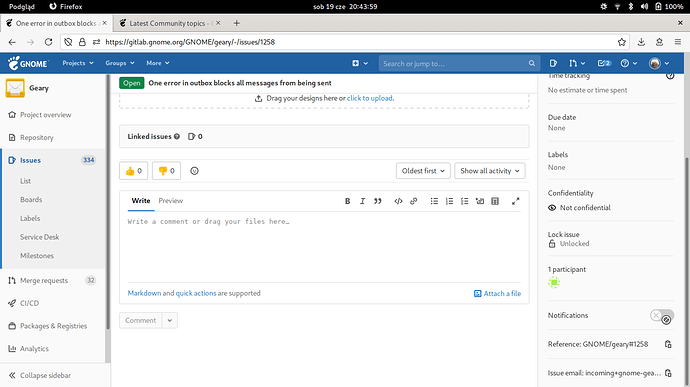
Task: Toggle issue notifications switch
Action: 661,316
